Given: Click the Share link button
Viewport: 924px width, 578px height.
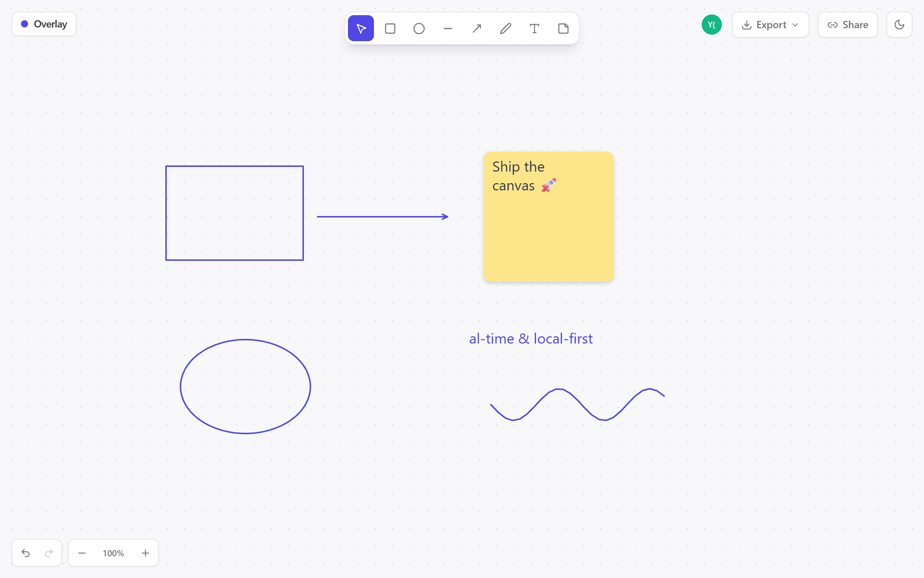Looking at the screenshot, I should [x=847, y=25].
